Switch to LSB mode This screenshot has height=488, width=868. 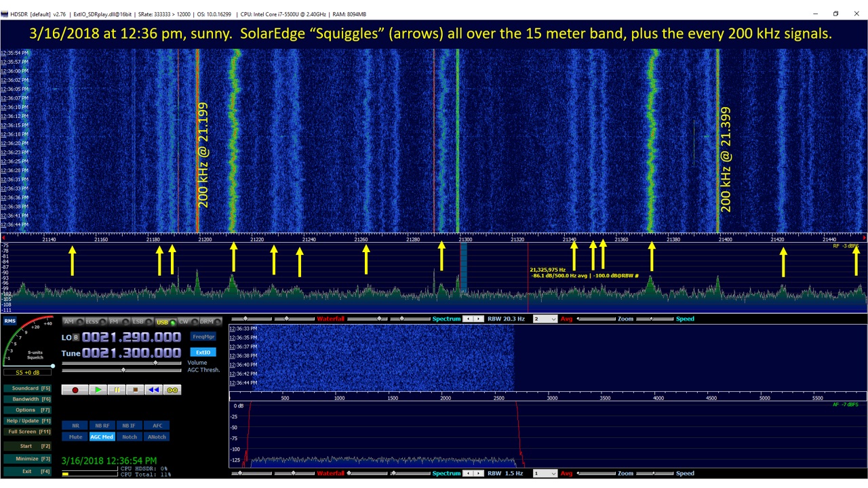coord(140,321)
